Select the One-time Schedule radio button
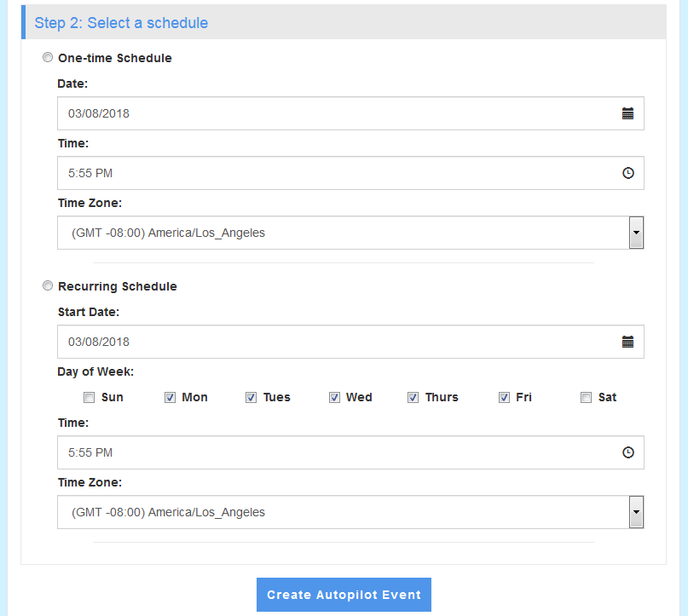 48,57
